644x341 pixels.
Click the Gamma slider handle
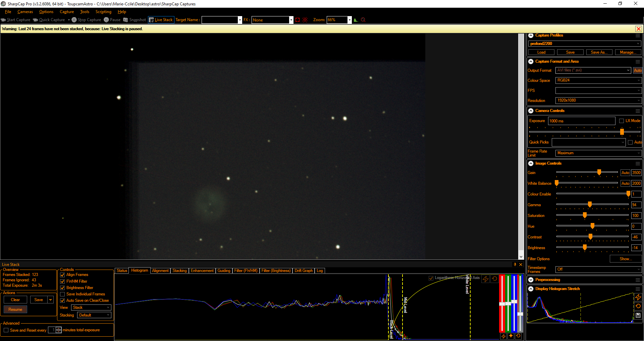pyautogui.click(x=590, y=205)
